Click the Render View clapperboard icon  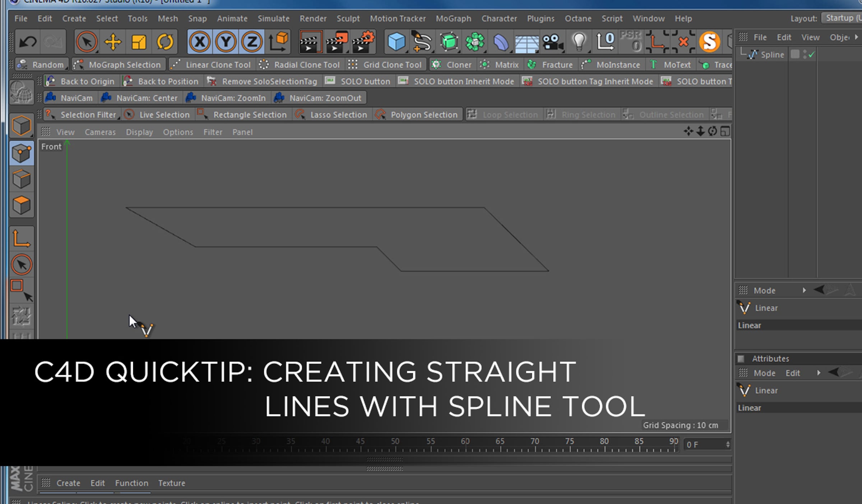(310, 42)
